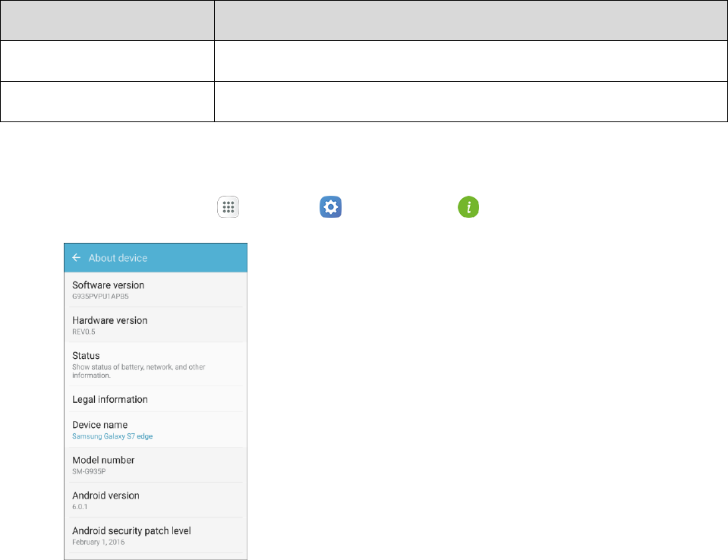728x560 pixels.
Task: Open the Hardware version entry
Action: click(x=156, y=325)
